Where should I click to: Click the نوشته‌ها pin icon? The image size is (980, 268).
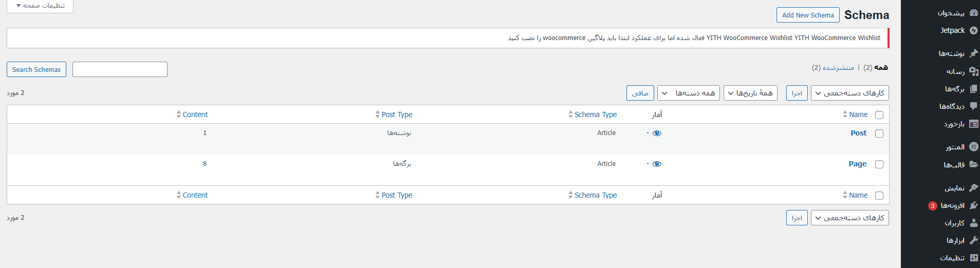(x=973, y=53)
